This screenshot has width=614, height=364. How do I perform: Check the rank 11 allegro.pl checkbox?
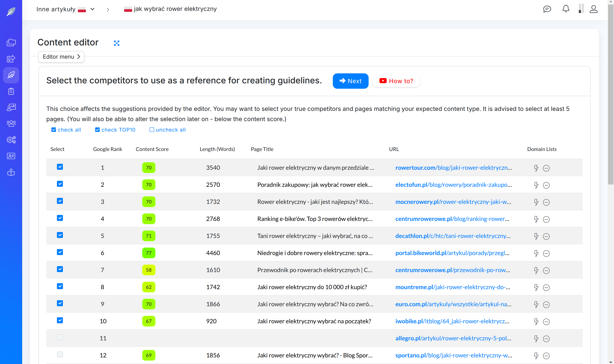click(60, 337)
